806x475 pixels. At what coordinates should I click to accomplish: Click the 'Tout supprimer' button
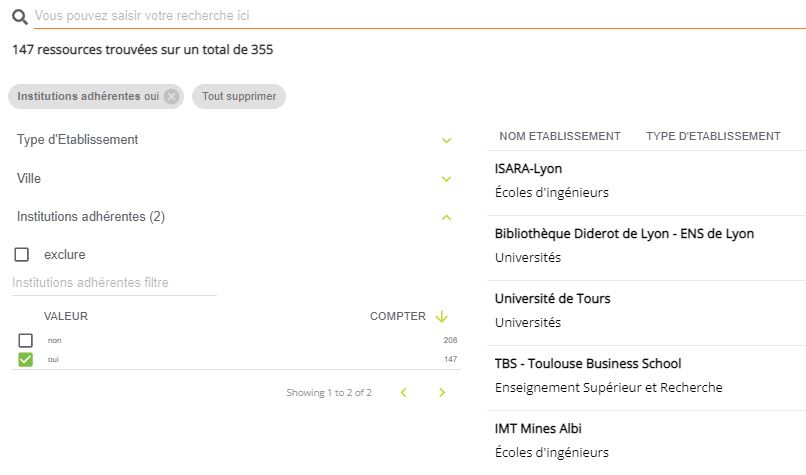click(x=239, y=96)
